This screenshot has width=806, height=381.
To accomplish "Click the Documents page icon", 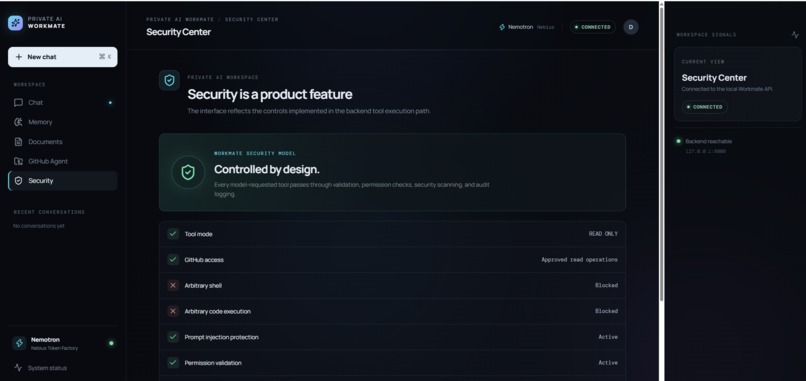I will (19, 142).
